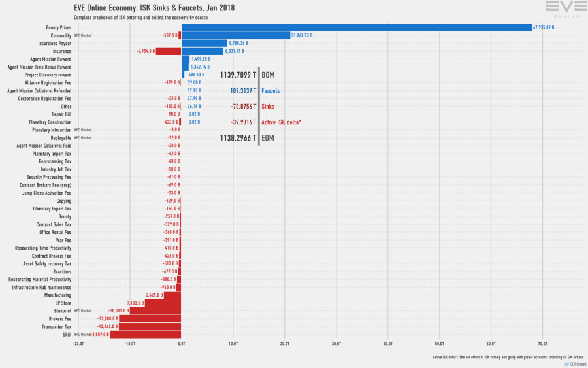This screenshot has height=368, width=588.
Task: Click the Bounty Prizes blue bar
Action: 357,27
